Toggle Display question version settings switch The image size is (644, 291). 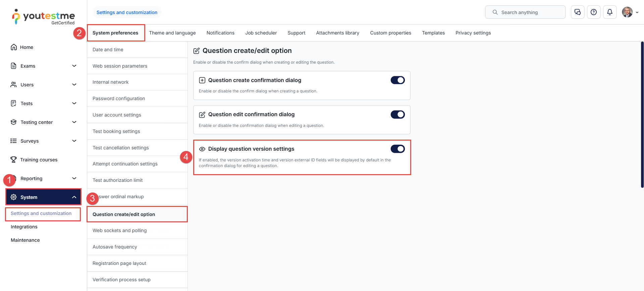point(398,149)
